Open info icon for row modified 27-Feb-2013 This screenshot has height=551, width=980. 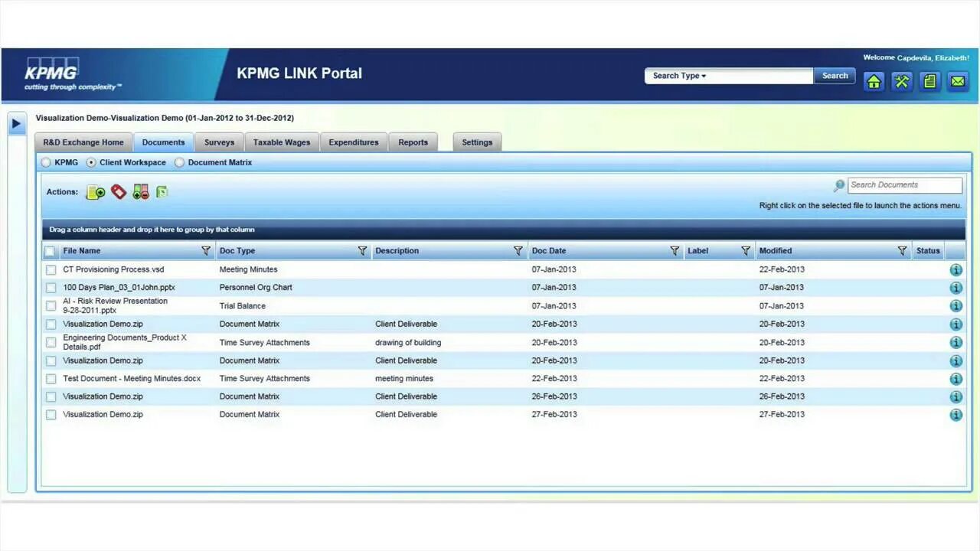click(x=955, y=415)
